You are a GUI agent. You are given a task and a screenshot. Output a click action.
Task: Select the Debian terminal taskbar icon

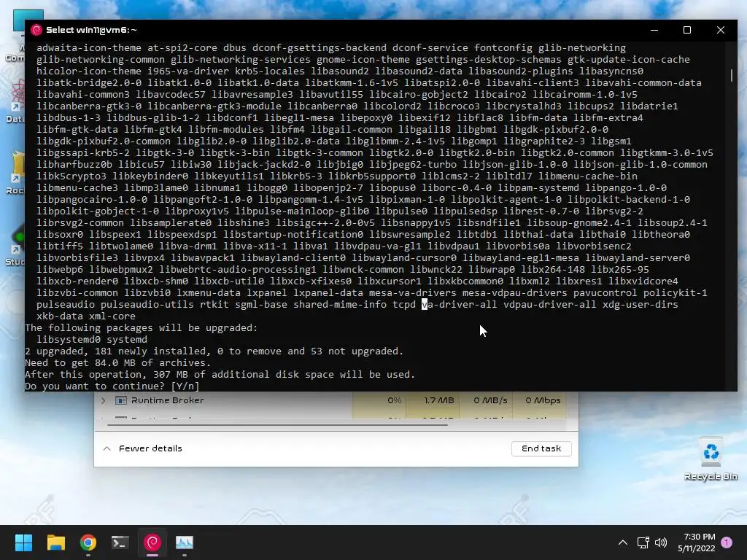pyautogui.click(x=152, y=542)
